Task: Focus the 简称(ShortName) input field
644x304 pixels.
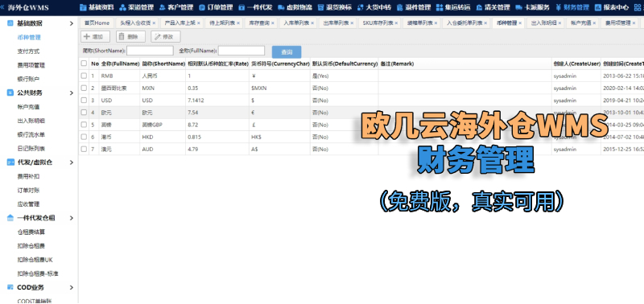Action: click(150, 51)
